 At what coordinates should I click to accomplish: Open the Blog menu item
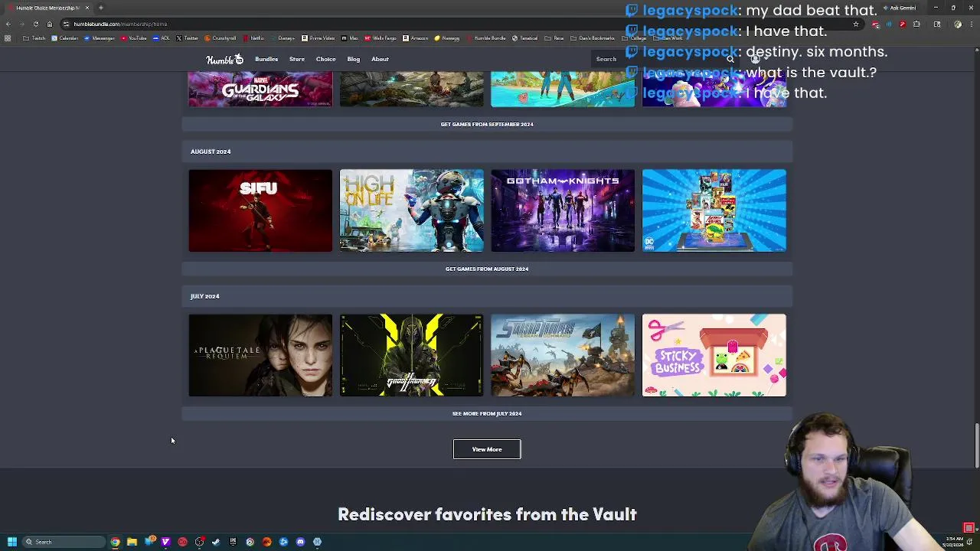tap(354, 59)
